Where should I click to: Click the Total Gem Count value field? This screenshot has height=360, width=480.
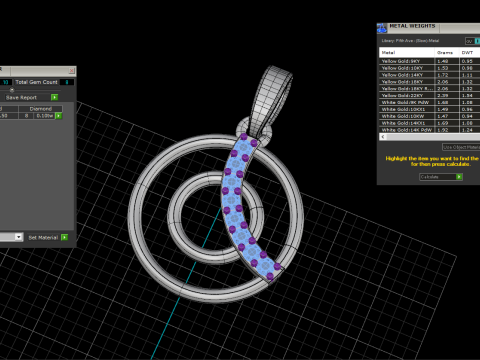pyautogui.click(x=67, y=82)
